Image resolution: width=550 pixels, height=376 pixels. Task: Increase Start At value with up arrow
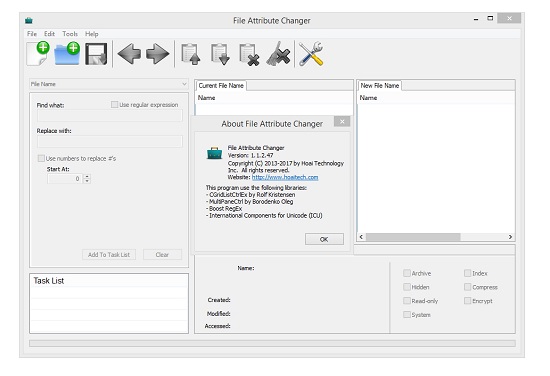point(87,176)
